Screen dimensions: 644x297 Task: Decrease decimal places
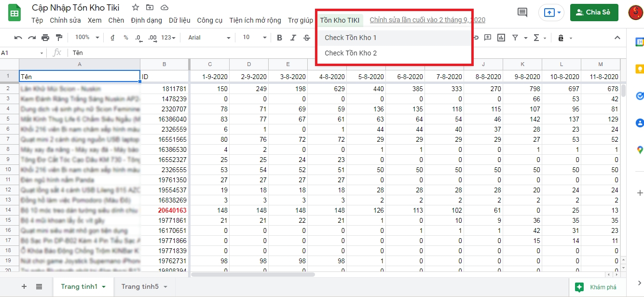[x=138, y=38]
